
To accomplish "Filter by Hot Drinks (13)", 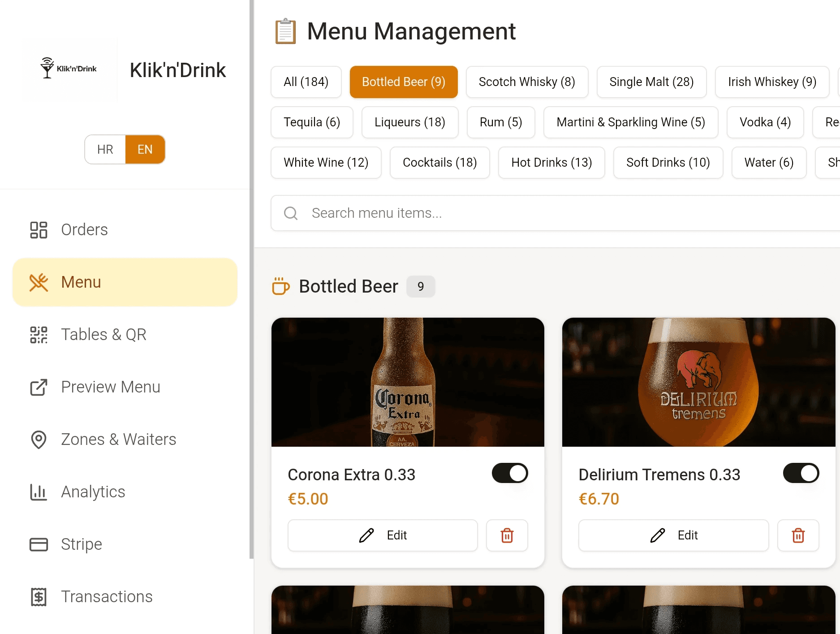I will coord(551,163).
